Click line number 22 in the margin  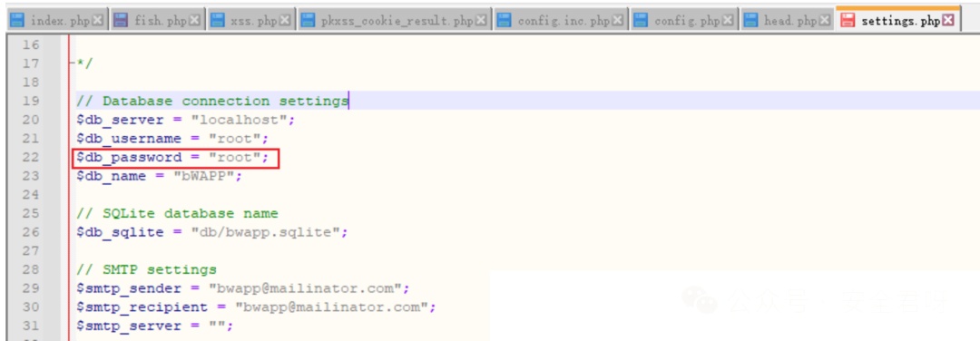click(x=31, y=157)
